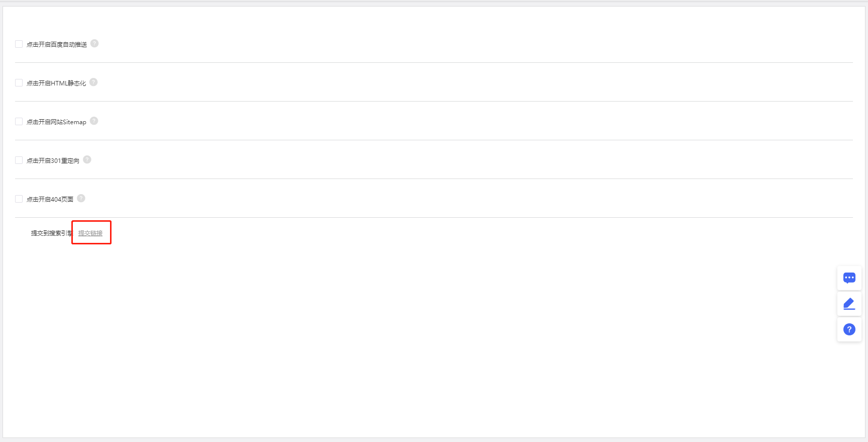Click help icon beside HTML静态化

point(93,82)
